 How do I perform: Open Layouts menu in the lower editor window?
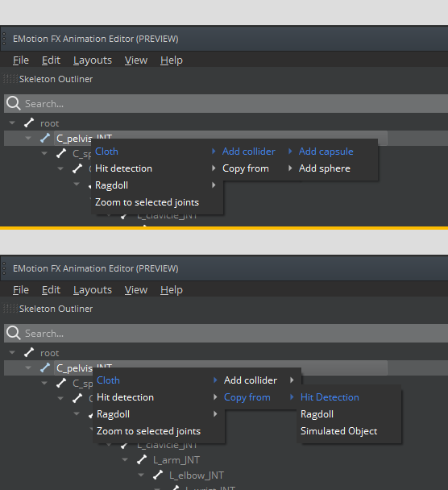coord(93,289)
